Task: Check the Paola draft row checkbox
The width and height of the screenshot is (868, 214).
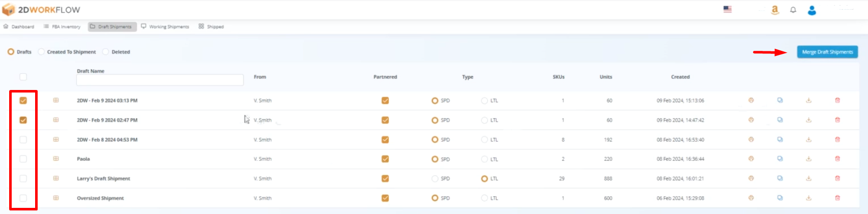Action: [x=23, y=159]
